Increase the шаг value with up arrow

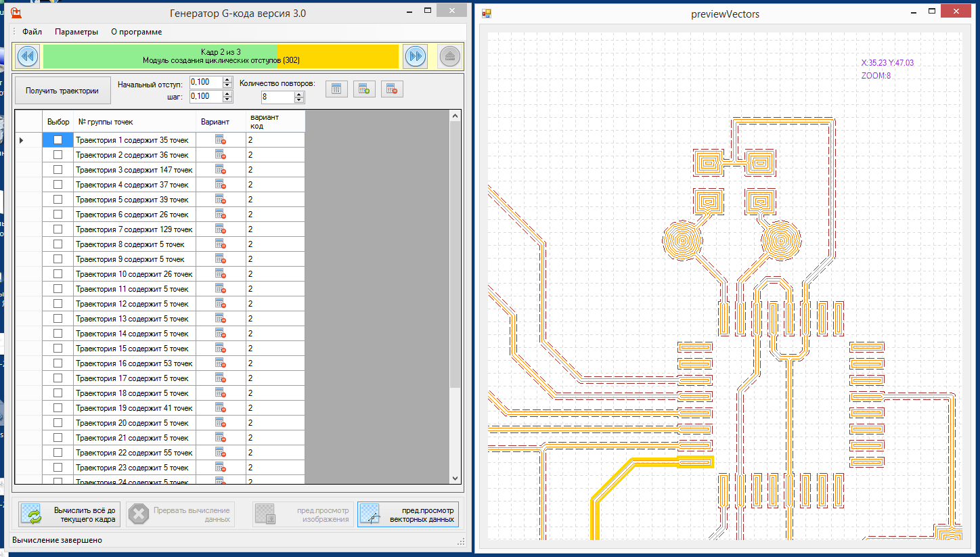[227, 93]
